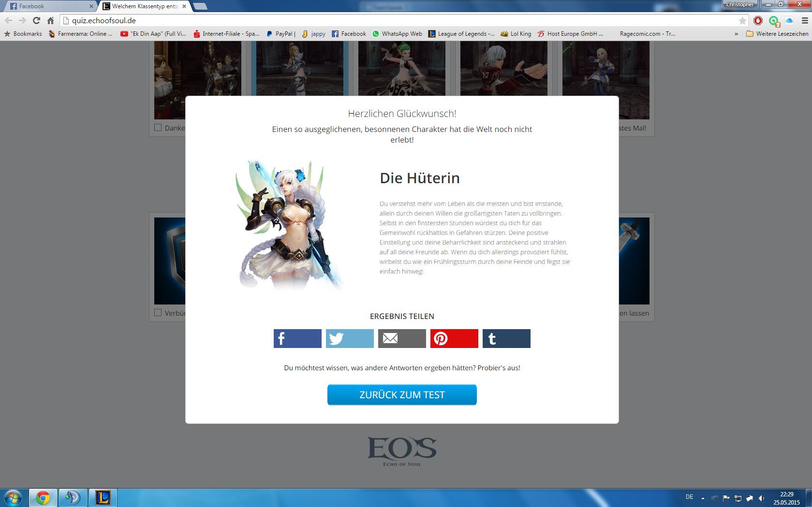The height and width of the screenshot is (507, 812).
Task: Open the jappy bookmark
Action: pos(313,34)
